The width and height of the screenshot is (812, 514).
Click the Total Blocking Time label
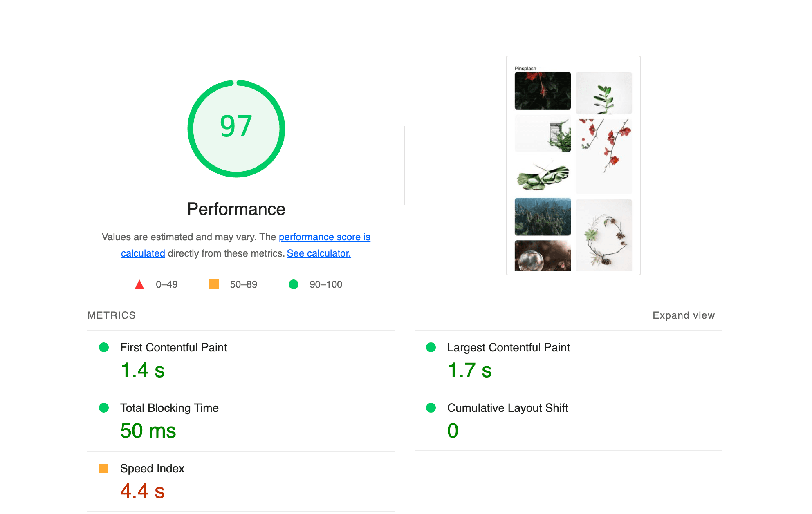(x=169, y=408)
